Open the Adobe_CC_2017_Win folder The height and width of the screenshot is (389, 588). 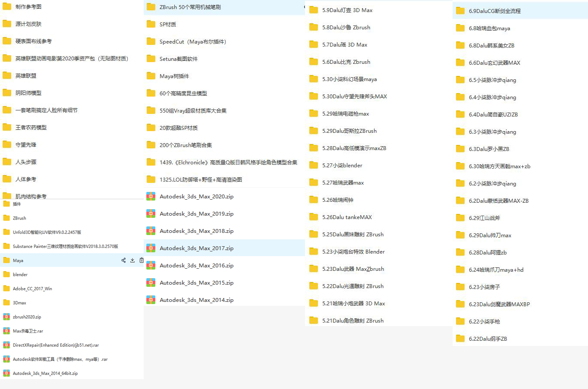coord(32,289)
